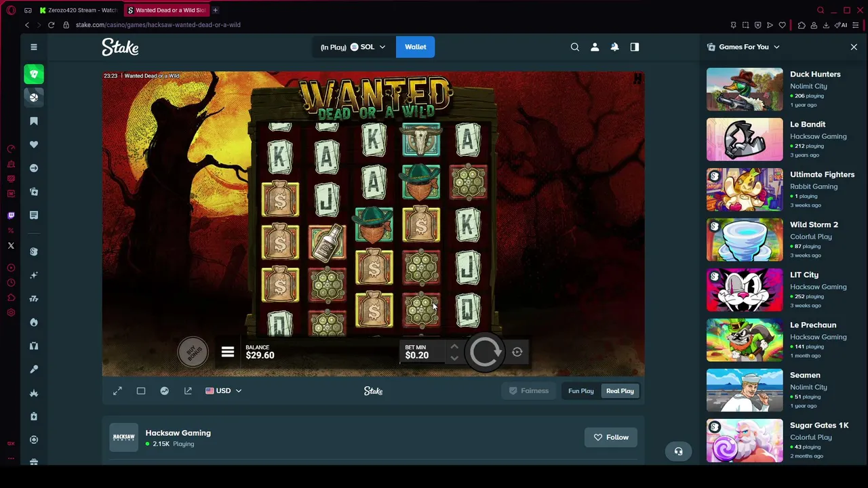Click the Hacksaw Gaming provider logo
The width and height of the screenshot is (868, 488).
click(124, 437)
